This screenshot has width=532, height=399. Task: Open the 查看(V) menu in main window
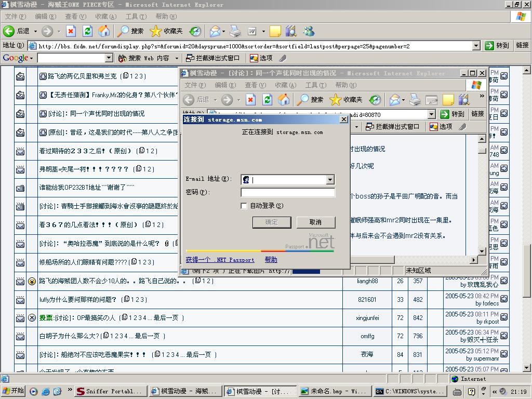75,17
